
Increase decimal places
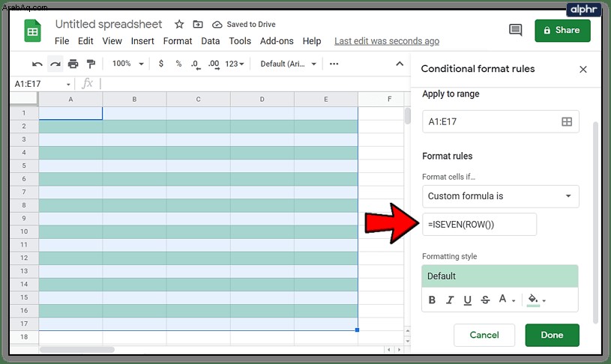(214, 64)
